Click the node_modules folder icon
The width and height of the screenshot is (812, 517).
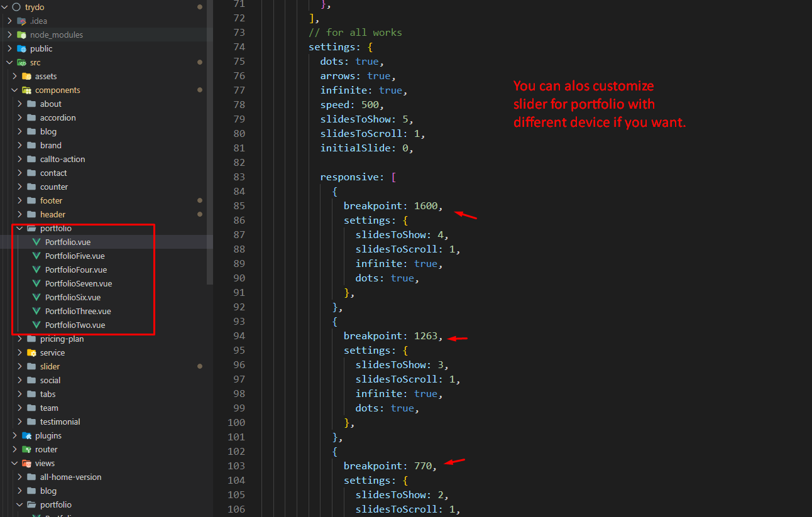[x=21, y=35]
